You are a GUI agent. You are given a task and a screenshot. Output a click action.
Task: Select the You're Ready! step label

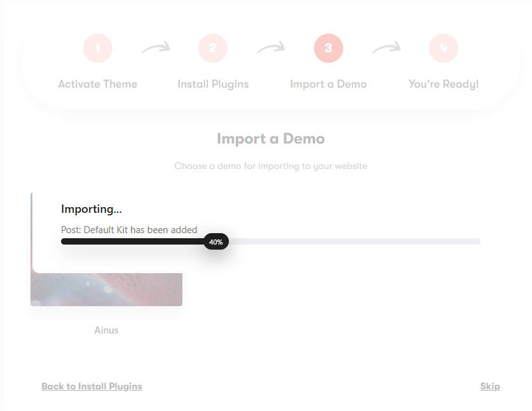[444, 84]
